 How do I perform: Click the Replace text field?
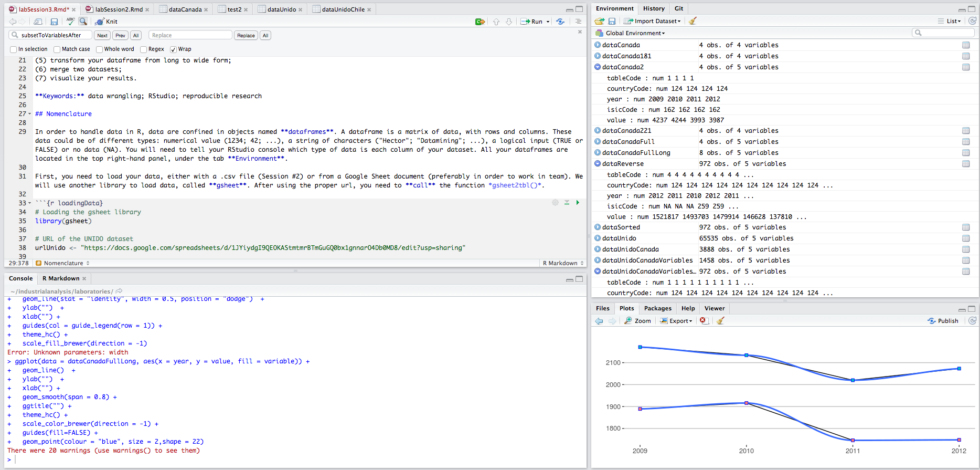(x=190, y=35)
